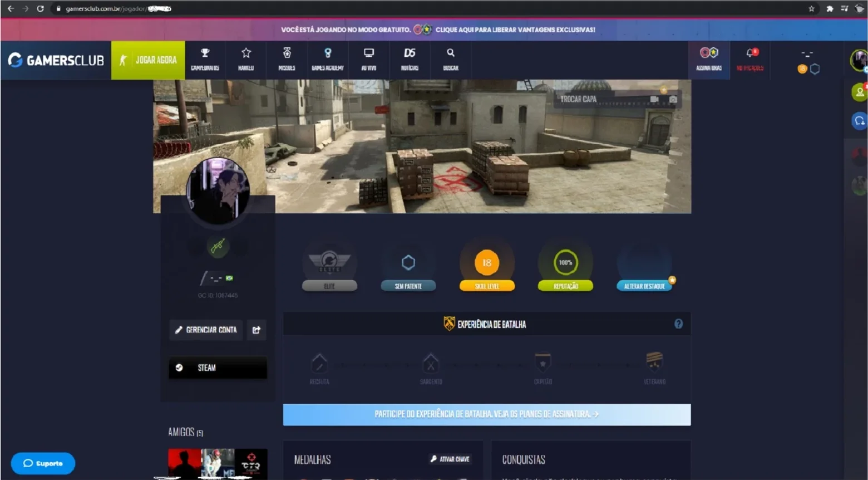Viewport: 868px width, 480px height.
Task: Open the browser extensions puzzle icon
Action: 830,8
